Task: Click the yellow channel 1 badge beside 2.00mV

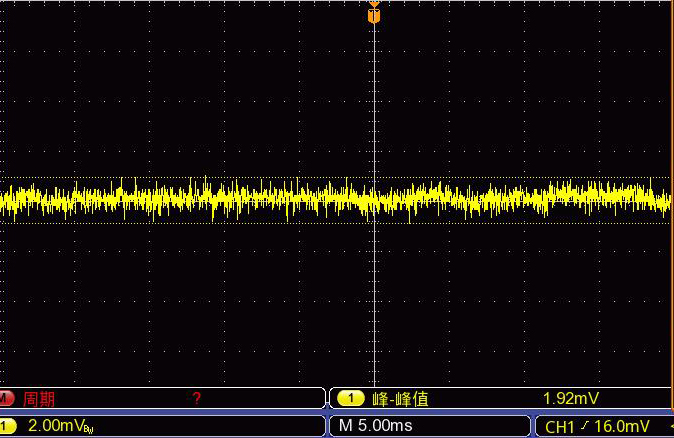Action: (x=5, y=427)
